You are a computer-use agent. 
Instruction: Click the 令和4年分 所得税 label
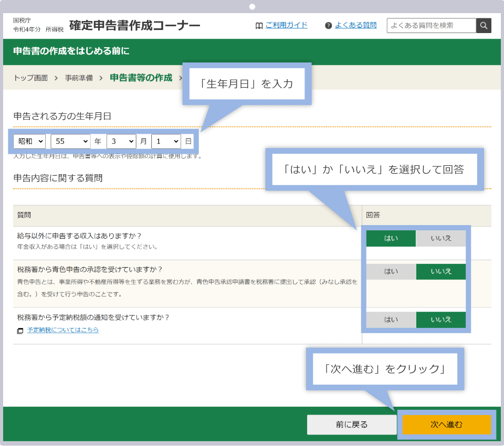point(38,29)
